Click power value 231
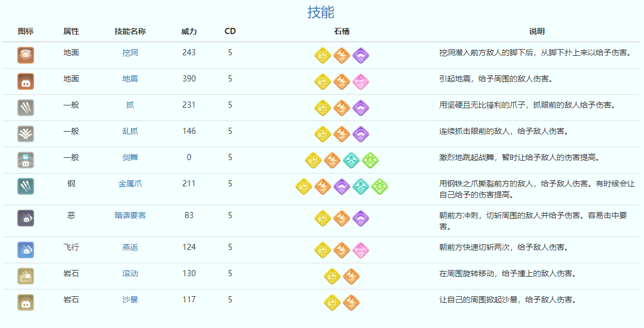 [189, 105]
